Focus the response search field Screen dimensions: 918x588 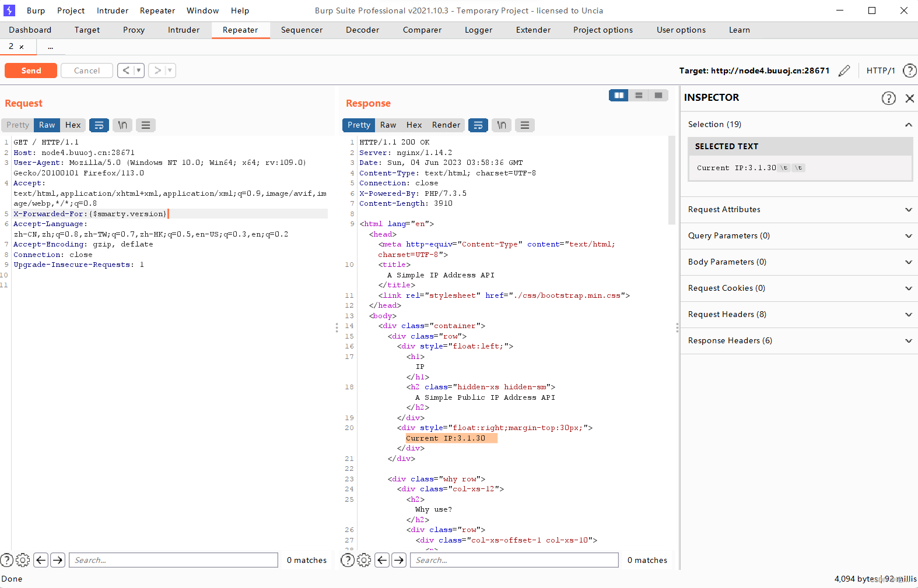[x=514, y=560]
